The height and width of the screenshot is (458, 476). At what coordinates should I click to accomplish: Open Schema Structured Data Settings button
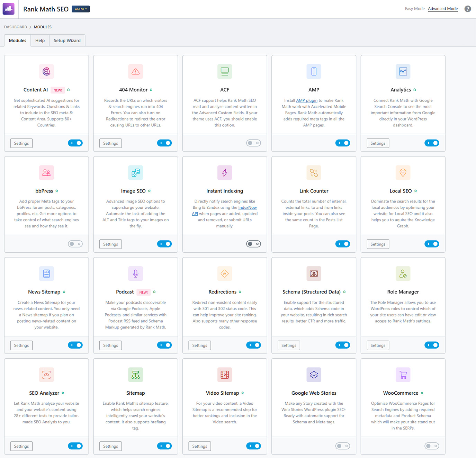tap(289, 345)
